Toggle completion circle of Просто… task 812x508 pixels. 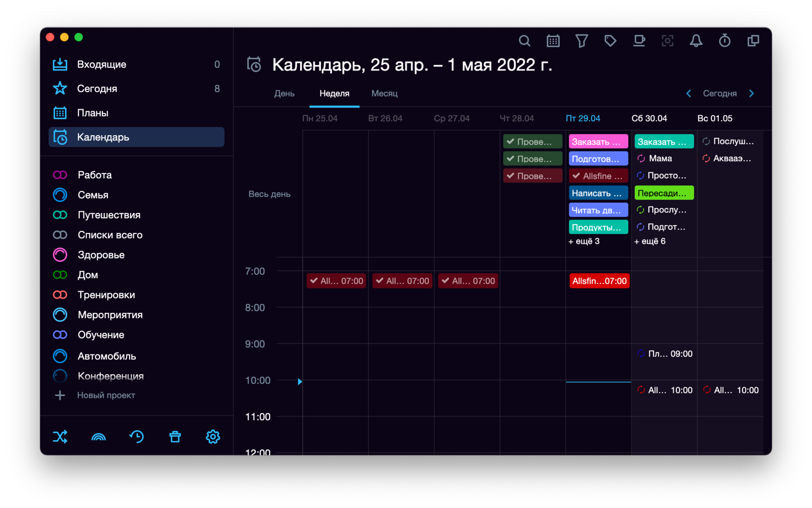tap(641, 175)
